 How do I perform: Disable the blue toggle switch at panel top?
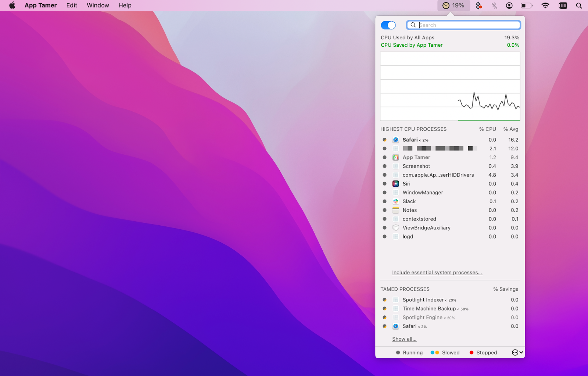[x=388, y=25]
